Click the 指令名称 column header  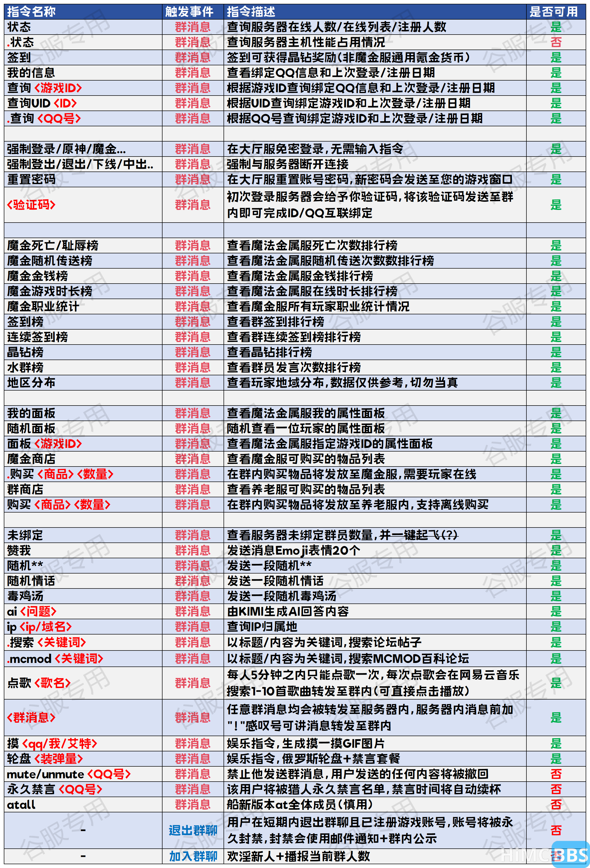click(x=83, y=12)
